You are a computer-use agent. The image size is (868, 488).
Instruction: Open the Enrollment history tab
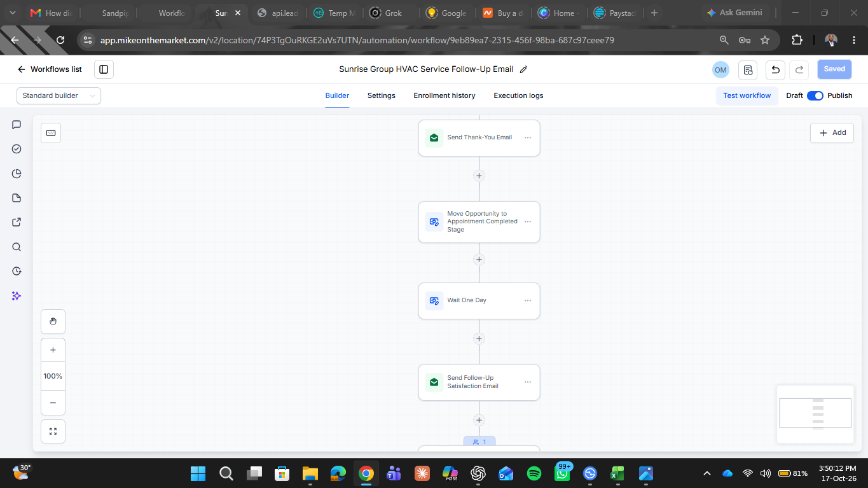444,95
